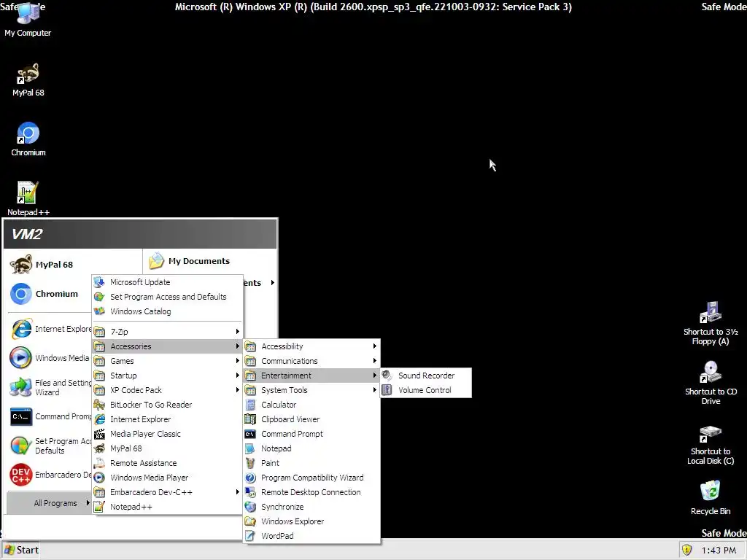
Task: Click the Files and Settings Transfer Wizard icon
Action: (x=20, y=387)
